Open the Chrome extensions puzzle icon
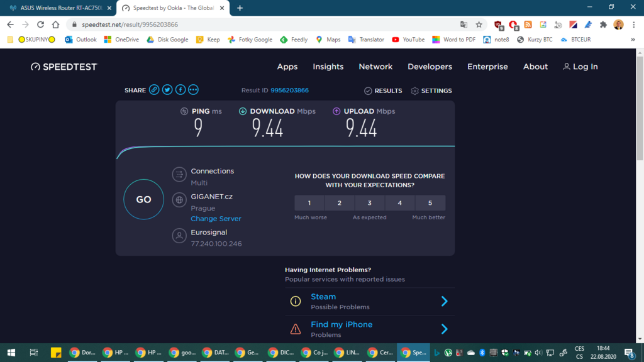Viewport: 644px width, 362px height. [603, 25]
